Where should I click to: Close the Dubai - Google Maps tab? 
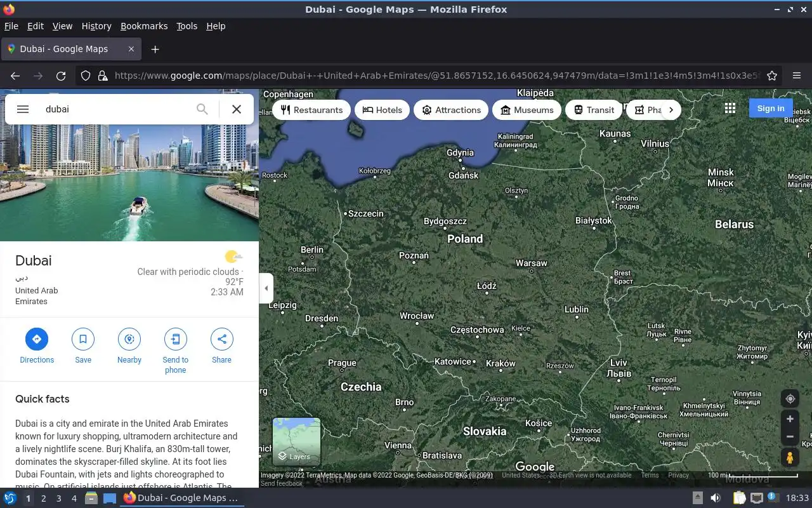click(131, 49)
